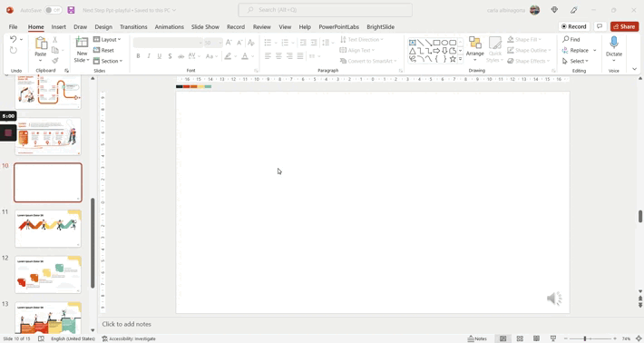The image size is (644, 343).
Task: Click the Clear All Formatting icon
Action: [x=251, y=43]
